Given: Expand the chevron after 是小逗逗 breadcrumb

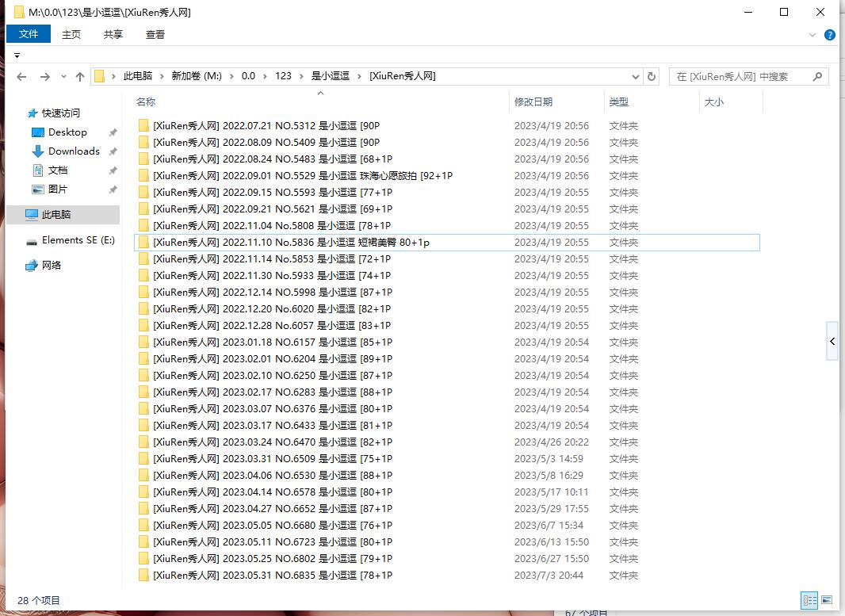Looking at the screenshot, I should pyautogui.click(x=359, y=77).
